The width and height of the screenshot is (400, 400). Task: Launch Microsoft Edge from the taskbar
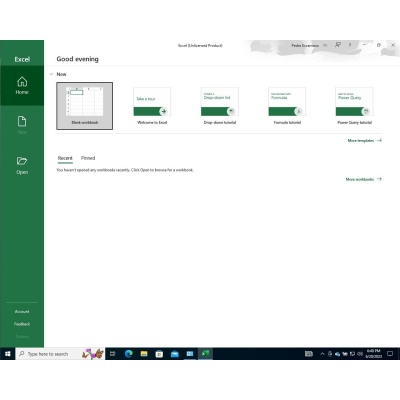129,354
